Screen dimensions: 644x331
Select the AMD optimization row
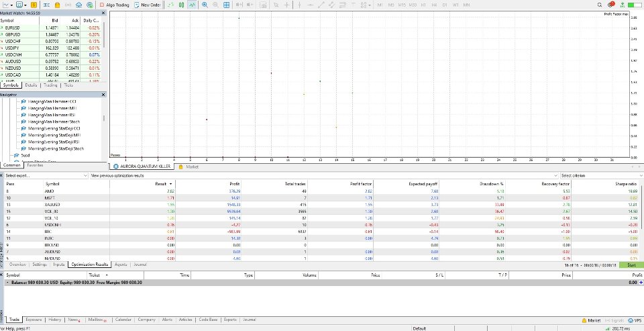point(321,191)
